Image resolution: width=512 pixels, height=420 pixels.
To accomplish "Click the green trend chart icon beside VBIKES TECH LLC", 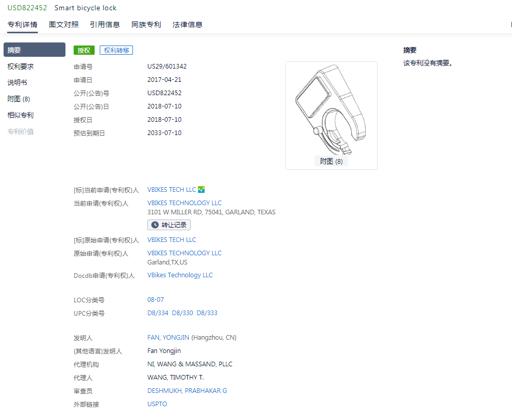I will click(x=201, y=189).
